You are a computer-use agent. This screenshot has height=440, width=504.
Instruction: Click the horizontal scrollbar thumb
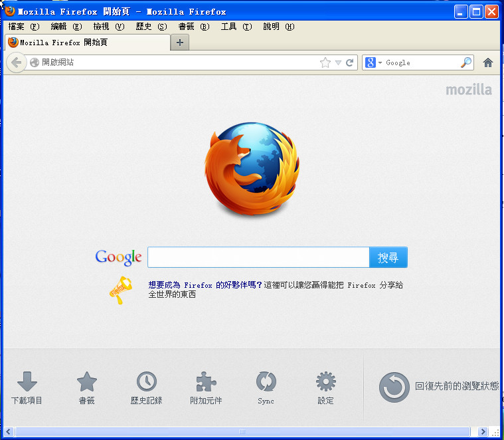(242, 431)
